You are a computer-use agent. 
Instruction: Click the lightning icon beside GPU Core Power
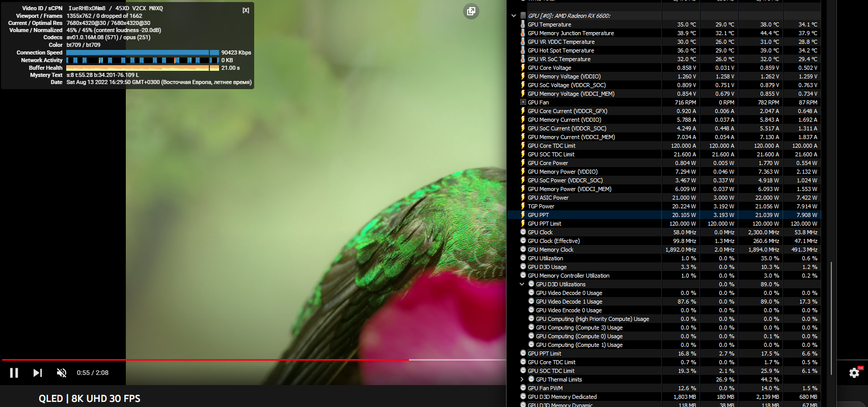523,163
